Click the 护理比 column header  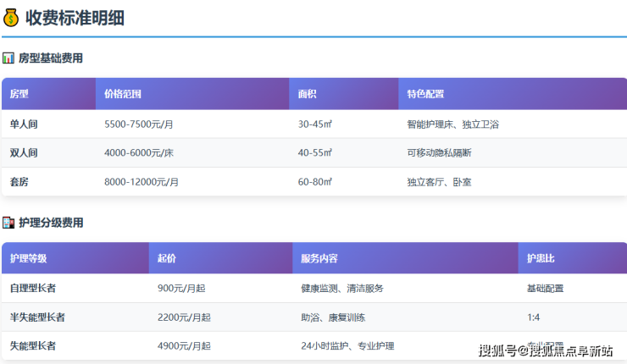(x=541, y=258)
